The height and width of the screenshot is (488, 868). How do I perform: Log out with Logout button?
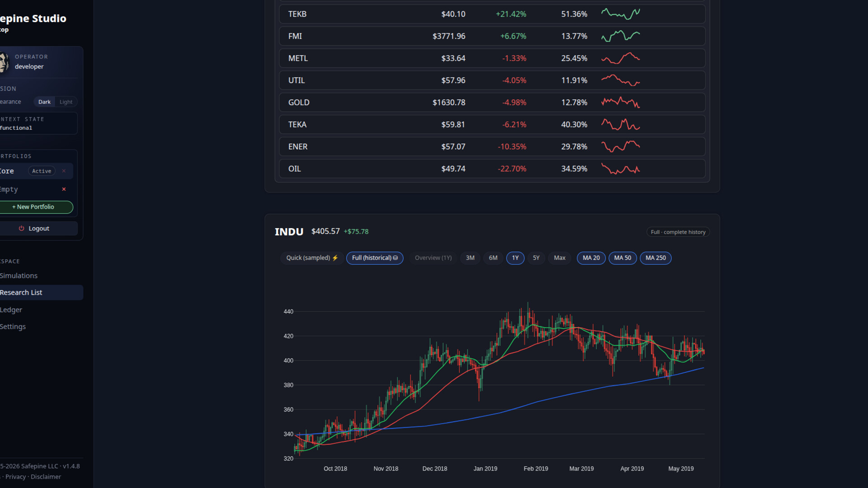pyautogui.click(x=34, y=229)
